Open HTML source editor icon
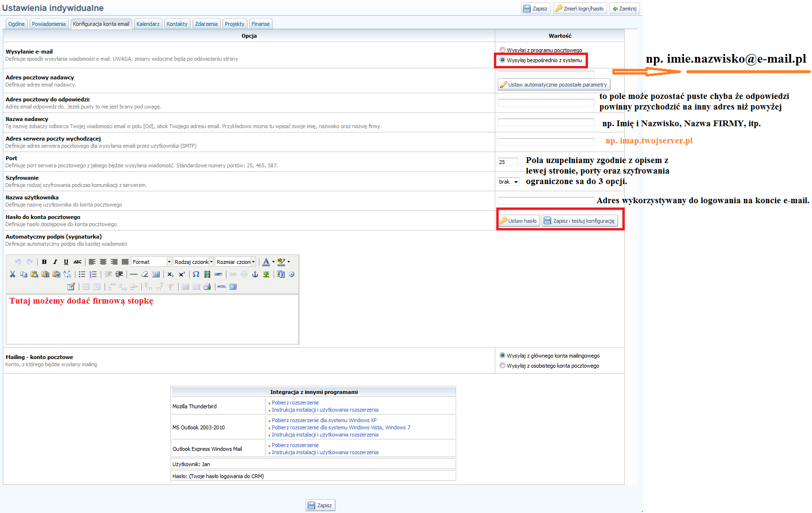The image size is (812, 513). pos(222,287)
